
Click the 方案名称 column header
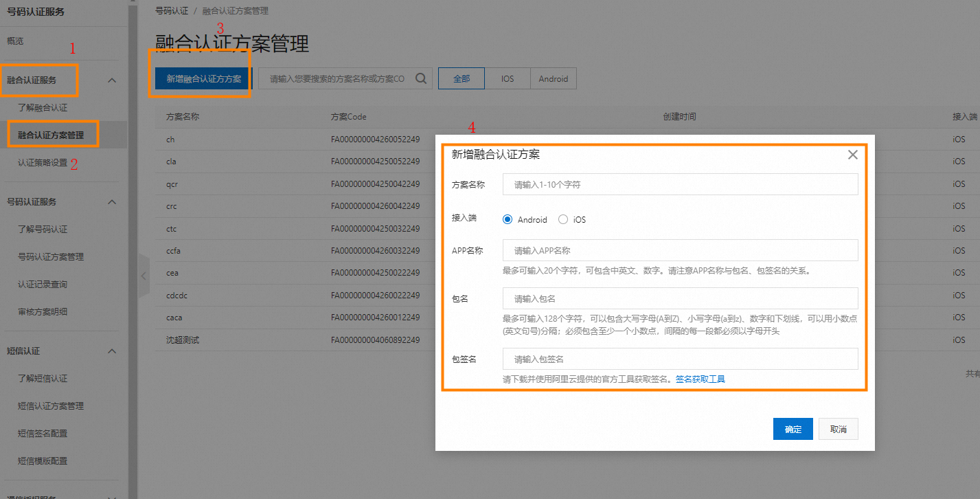click(183, 117)
